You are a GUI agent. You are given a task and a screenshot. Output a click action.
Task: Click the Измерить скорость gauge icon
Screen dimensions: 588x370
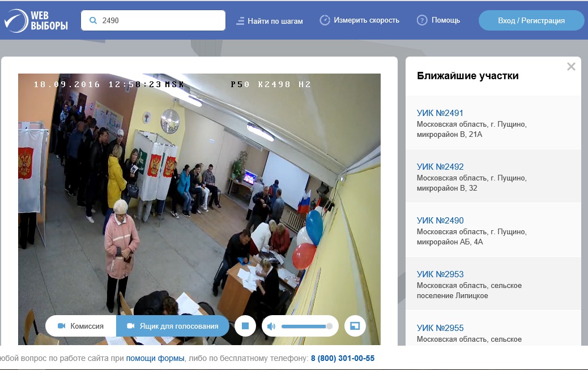[x=325, y=20]
